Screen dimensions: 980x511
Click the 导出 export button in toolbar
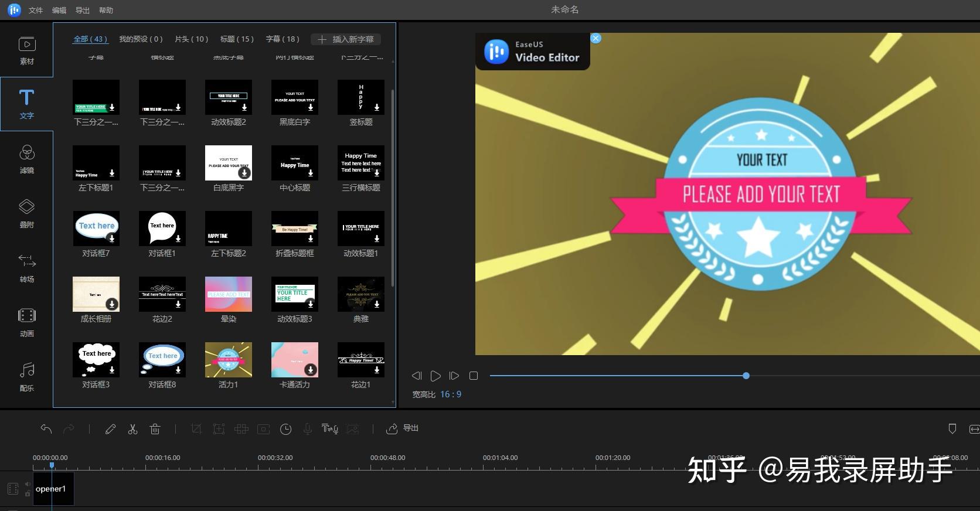coord(403,428)
